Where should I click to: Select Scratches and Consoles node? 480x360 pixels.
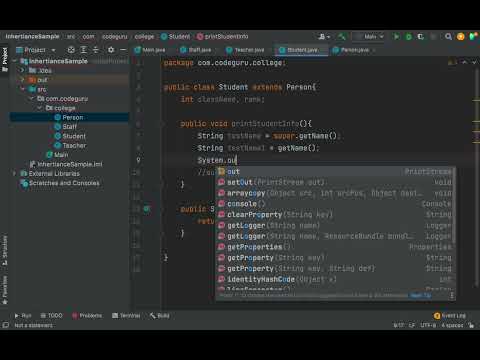tap(64, 183)
